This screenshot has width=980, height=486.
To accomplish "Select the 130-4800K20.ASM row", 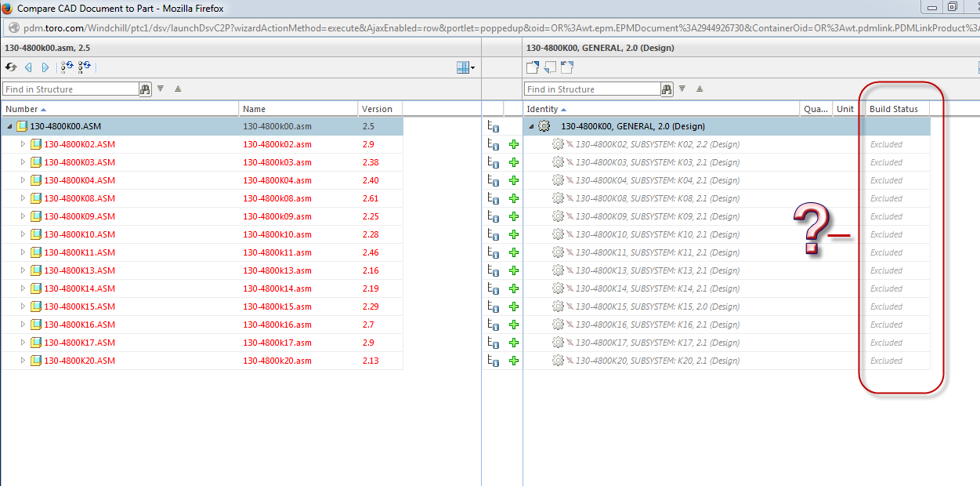I will (x=202, y=361).
